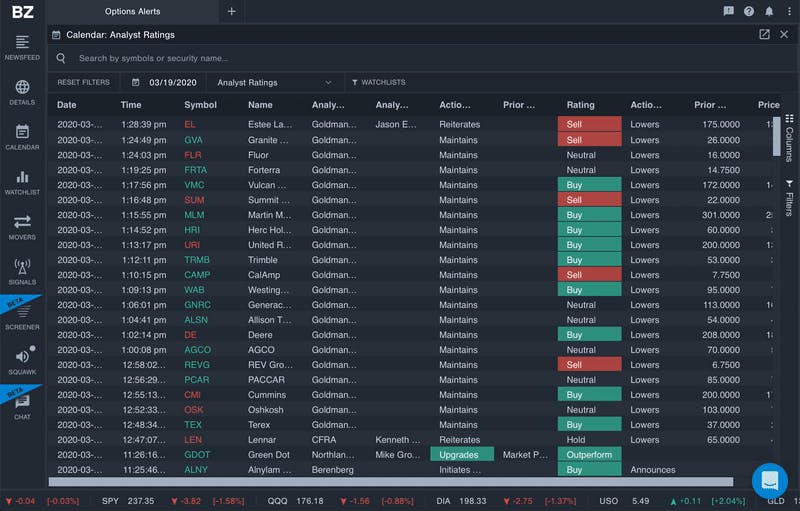
Task: Click the 301.0000 prior price cell
Action: [721, 215]
